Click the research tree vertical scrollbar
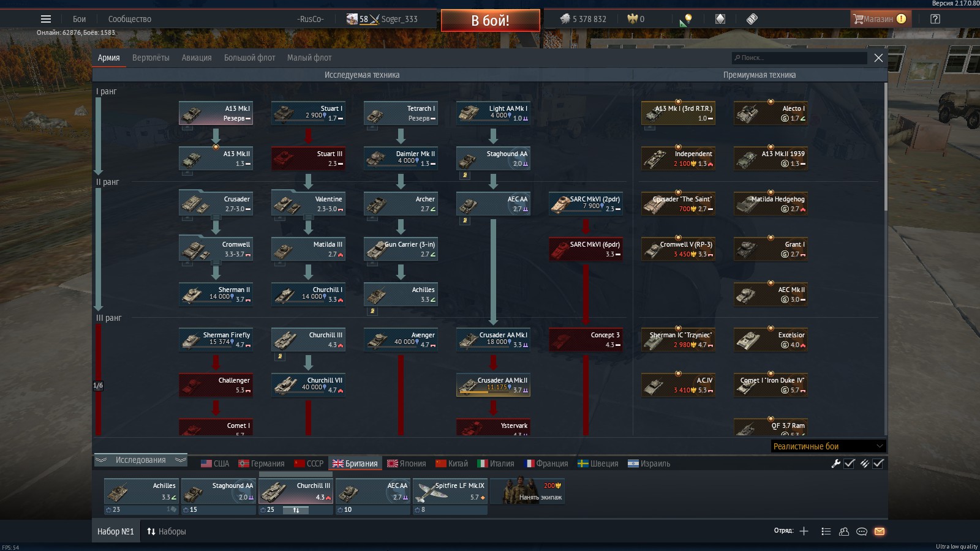980x551 pixels. click(x=885, y=147)
